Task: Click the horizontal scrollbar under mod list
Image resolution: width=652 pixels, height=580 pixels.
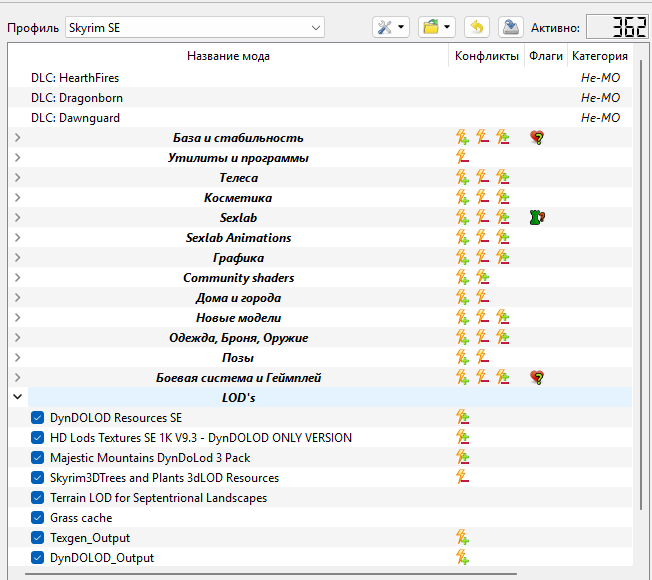Action: (270, 574)
